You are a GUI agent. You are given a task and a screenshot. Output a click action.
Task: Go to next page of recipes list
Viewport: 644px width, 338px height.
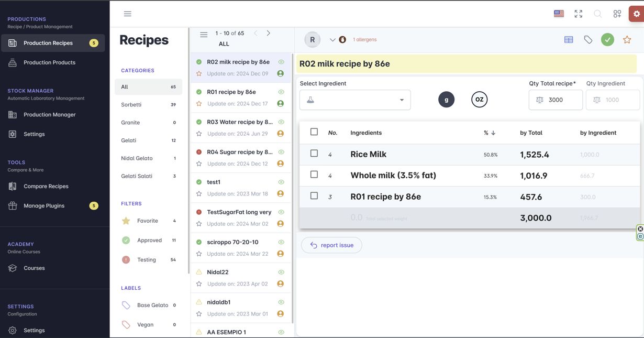269,33
